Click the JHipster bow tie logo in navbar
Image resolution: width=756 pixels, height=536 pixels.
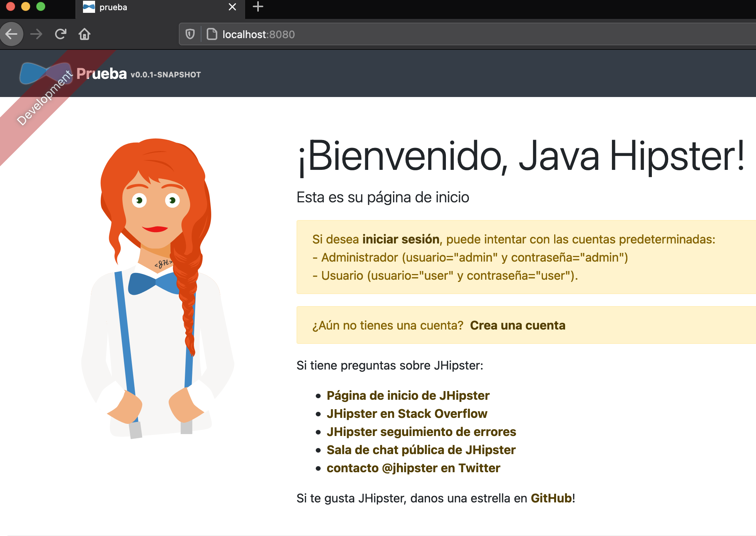(x=45, y=73)
